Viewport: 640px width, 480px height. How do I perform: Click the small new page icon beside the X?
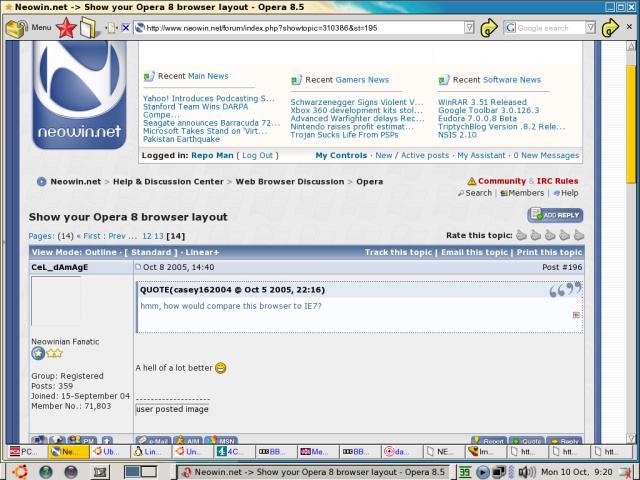111,28
